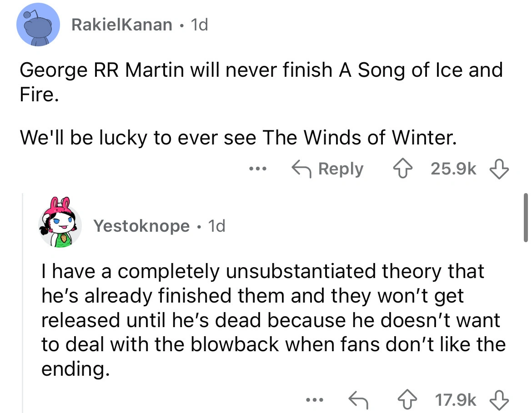Open RakielKanan's avatar profile picture

click(x=38, y=25)
